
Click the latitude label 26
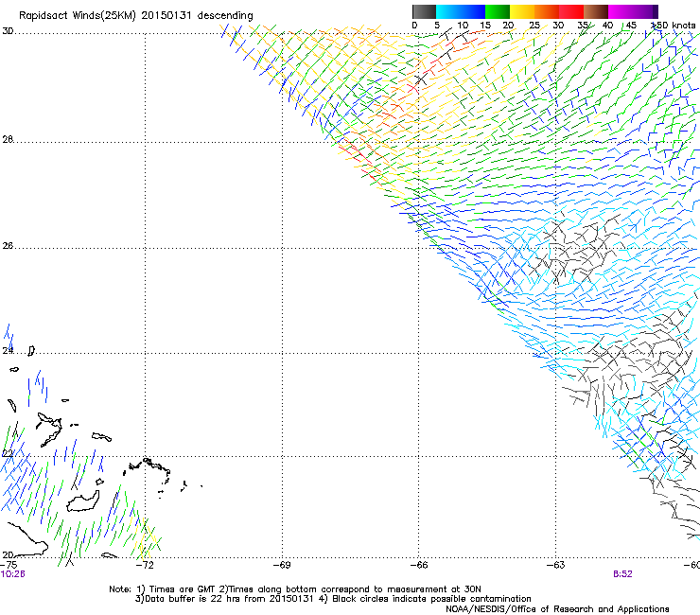8,245
